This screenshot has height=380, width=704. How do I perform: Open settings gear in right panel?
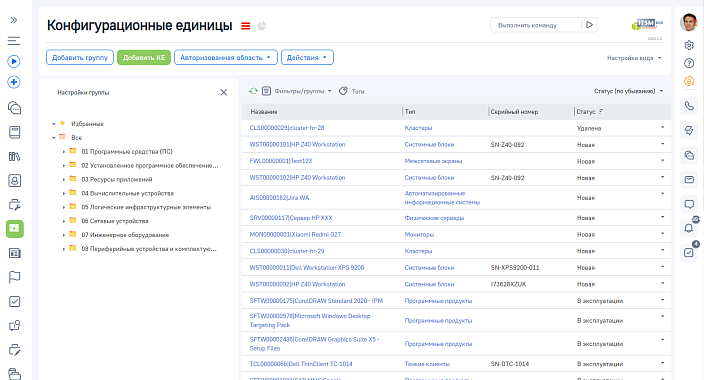(x=689, y=45)
